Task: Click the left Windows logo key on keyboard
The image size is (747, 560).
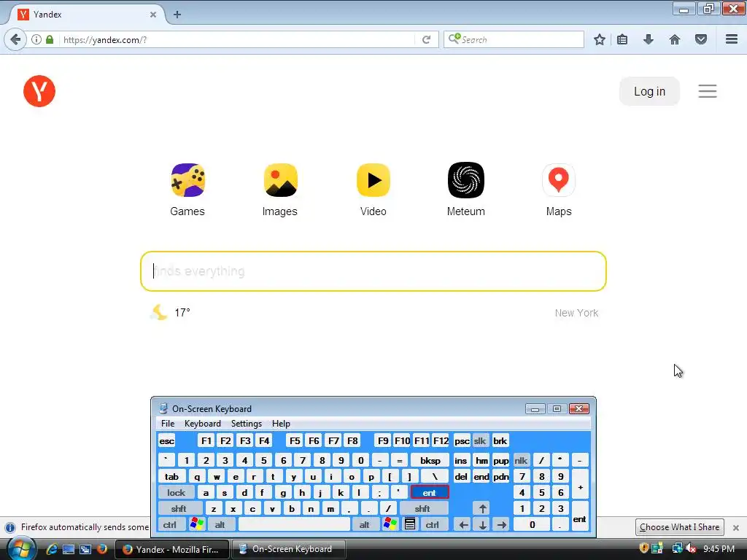Action: tap(196, 524)
